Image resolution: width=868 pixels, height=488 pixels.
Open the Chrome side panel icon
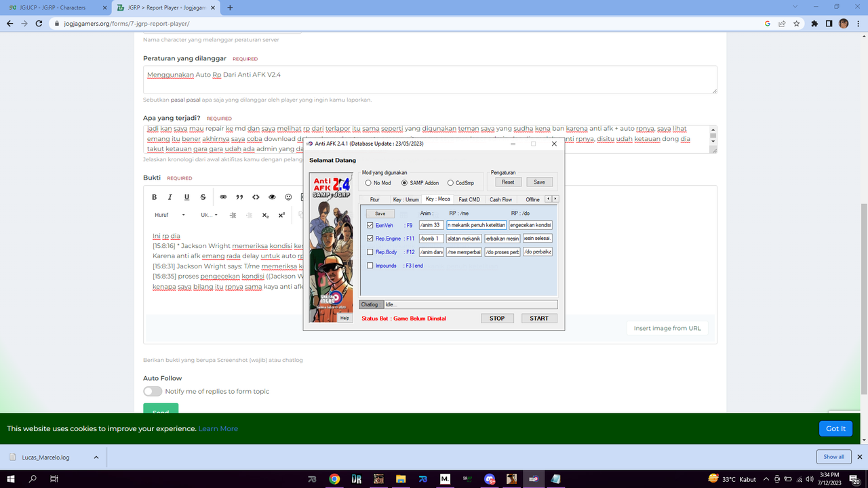click(829, 23)
